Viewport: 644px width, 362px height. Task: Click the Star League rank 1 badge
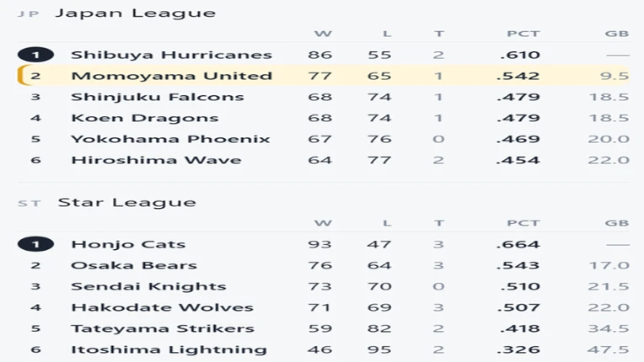35,244
